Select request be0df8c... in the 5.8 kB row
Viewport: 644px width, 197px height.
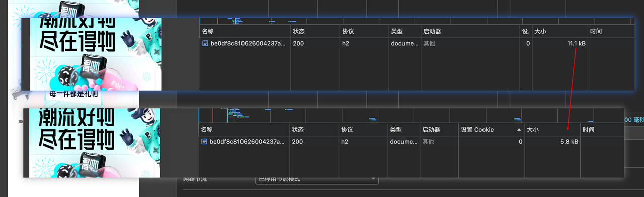(x=247, y=142)
